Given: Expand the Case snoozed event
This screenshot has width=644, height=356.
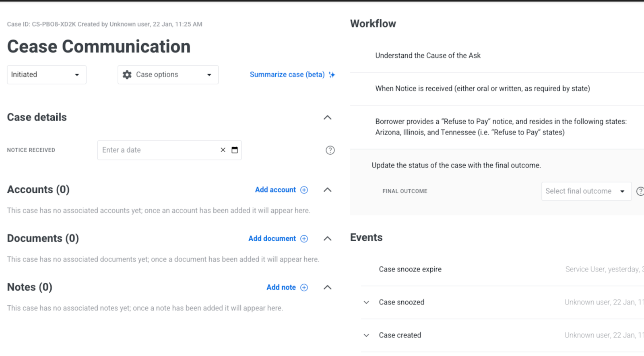Looking at the screenshot, I should 366,302.
